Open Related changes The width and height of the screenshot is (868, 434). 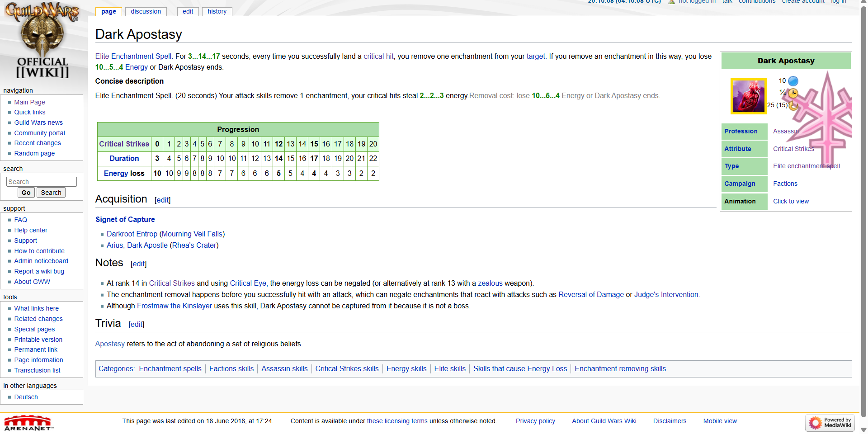click(38, 319)
